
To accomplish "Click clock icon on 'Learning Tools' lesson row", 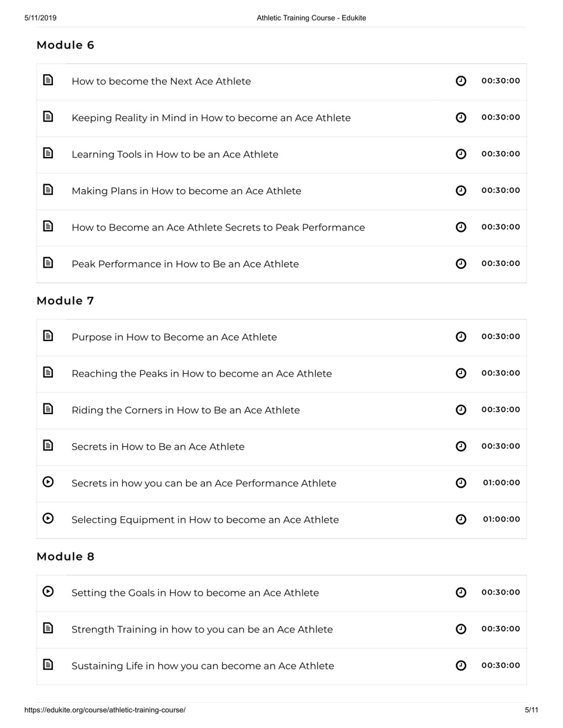I will [x=461, y=154].
